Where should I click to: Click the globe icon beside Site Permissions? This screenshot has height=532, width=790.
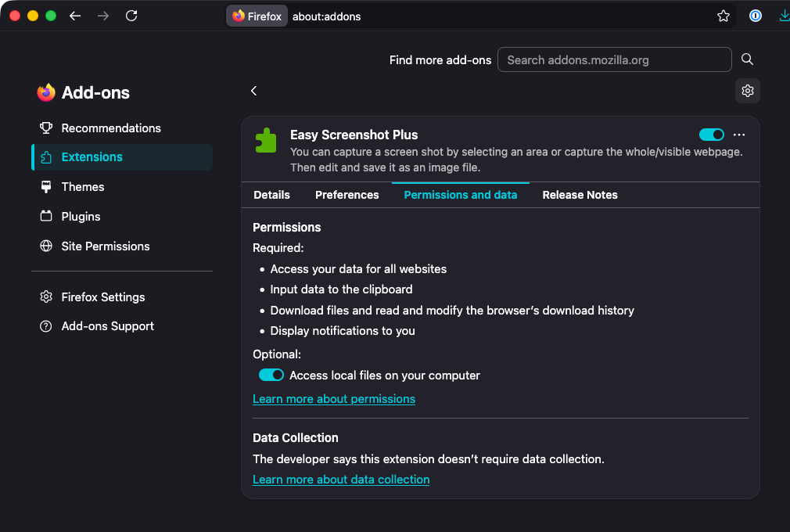click(46, 246)
